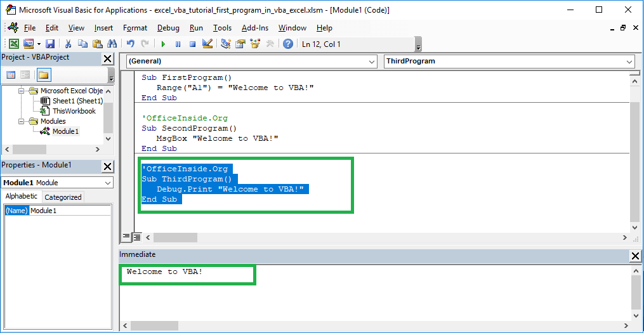Close the Immediate window

point(635,256)
